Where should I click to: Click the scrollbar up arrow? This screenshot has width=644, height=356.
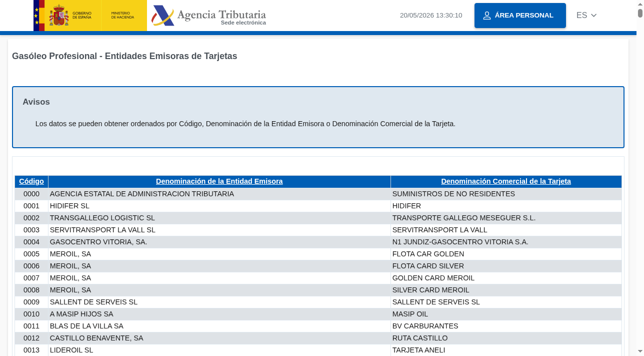640,4
